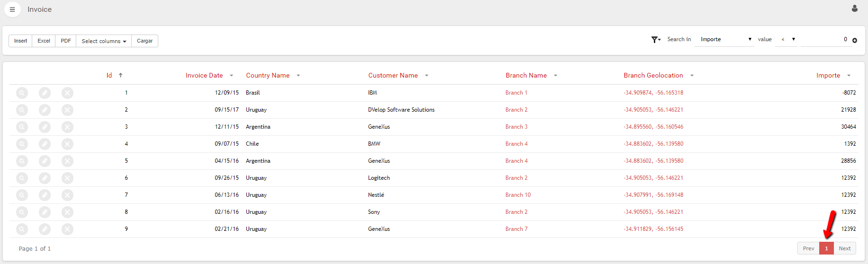Delete invoice 1 with the X icon
868x264 pixels.
(67, 93)
